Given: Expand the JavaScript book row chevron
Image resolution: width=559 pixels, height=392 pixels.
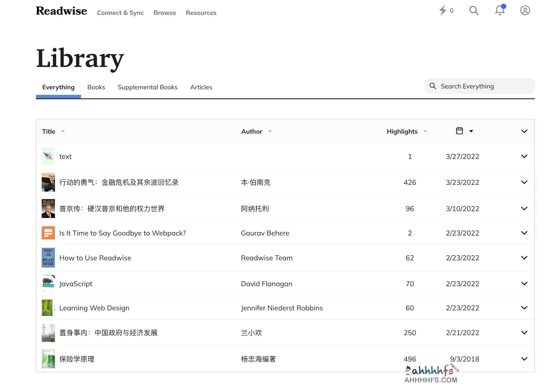Looking at the screenshot, I should pos(525,284).
